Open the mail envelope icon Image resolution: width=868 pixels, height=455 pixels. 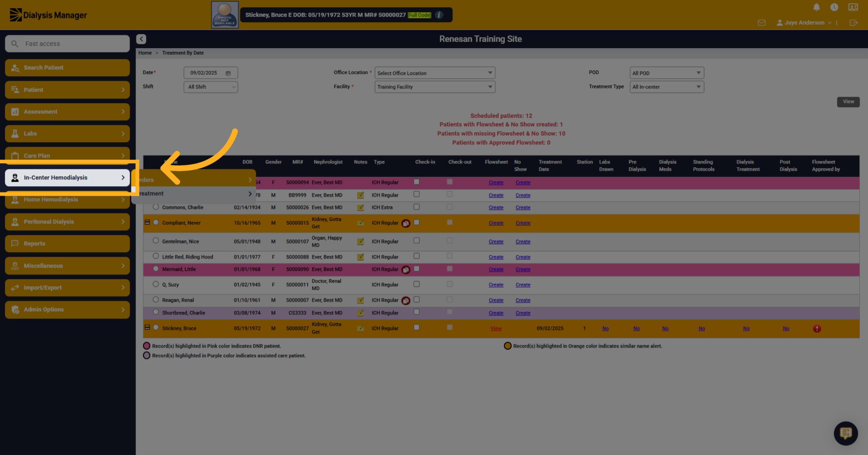pos(762,23)
